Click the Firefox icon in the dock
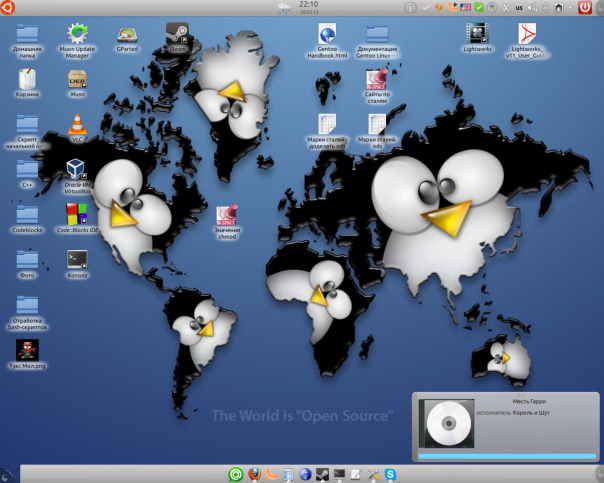 tap(255, 474)
